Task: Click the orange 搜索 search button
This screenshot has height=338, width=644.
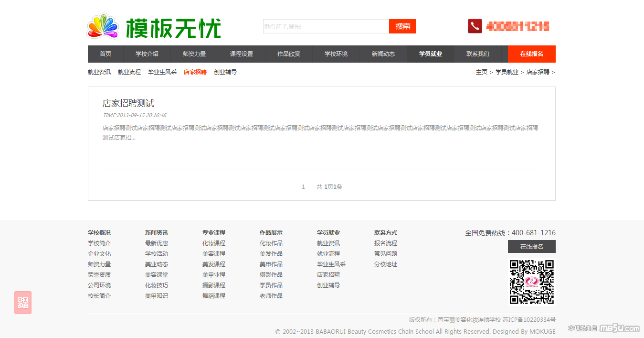Action: tap(402, 26)
